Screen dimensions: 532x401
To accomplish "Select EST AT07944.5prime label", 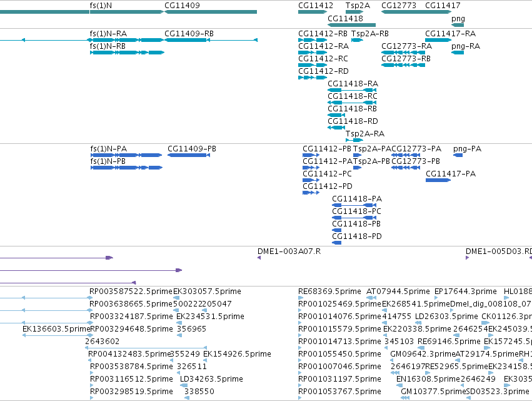I will pyautogui.click(x=398, y=292).
